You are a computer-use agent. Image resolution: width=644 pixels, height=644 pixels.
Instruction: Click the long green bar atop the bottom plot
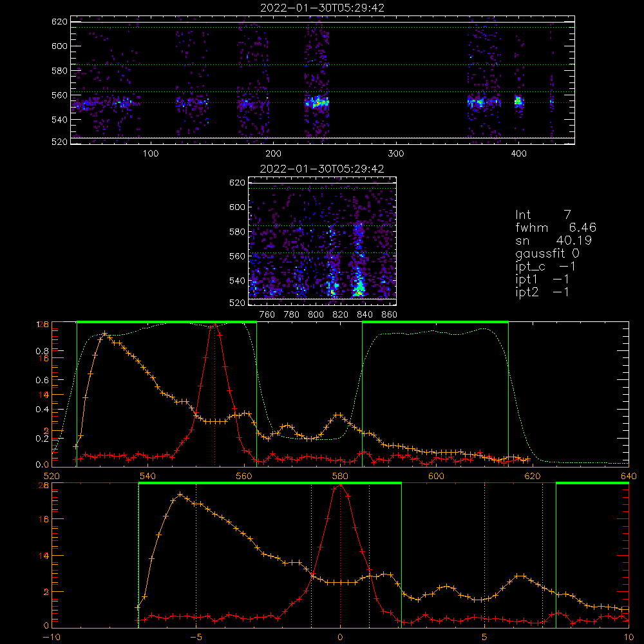click(x=270, y=483)
